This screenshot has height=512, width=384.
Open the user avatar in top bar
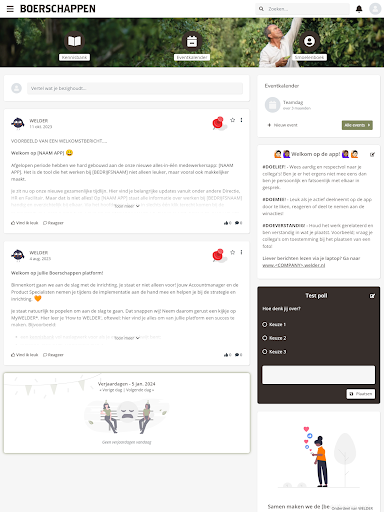tap(375, 9)
